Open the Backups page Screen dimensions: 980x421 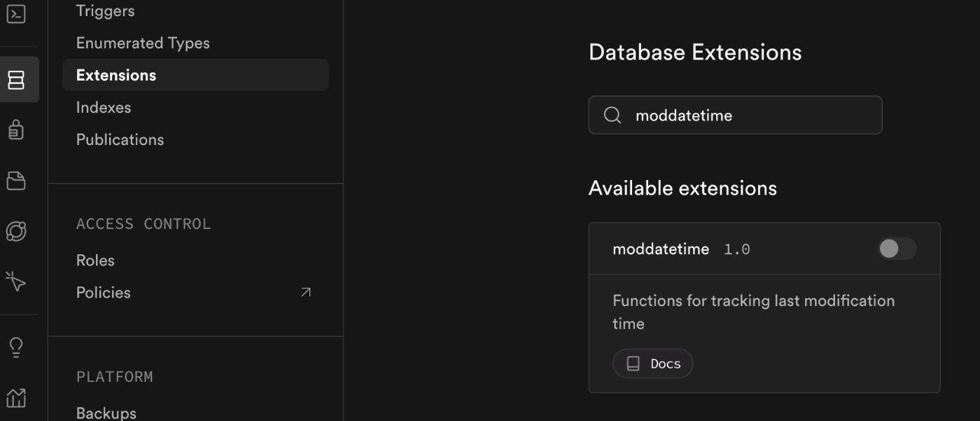pyautogui.click(x=106, y=413)
